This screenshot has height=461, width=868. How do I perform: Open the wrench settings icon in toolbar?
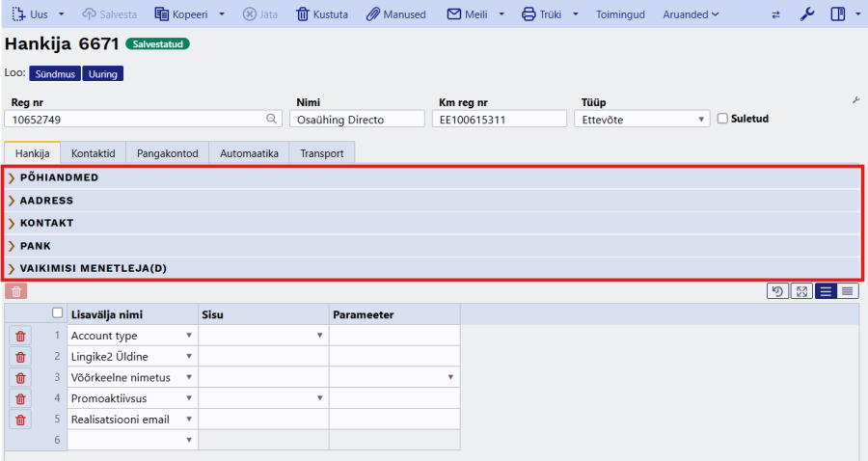[x=807, y=14]
